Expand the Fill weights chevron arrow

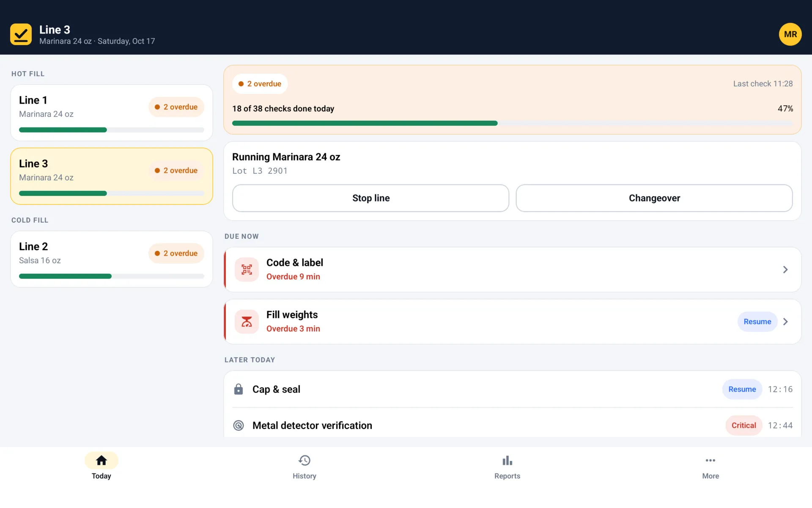[785, 322]
